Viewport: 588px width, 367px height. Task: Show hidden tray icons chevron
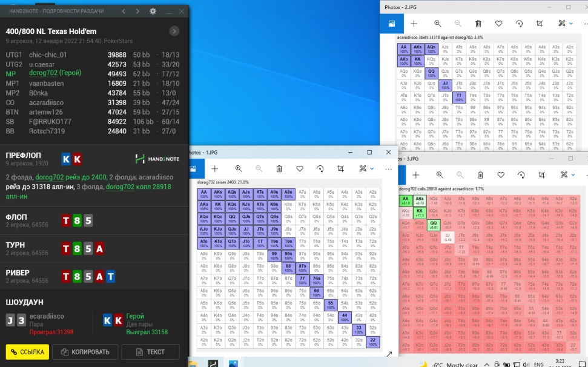486,365
